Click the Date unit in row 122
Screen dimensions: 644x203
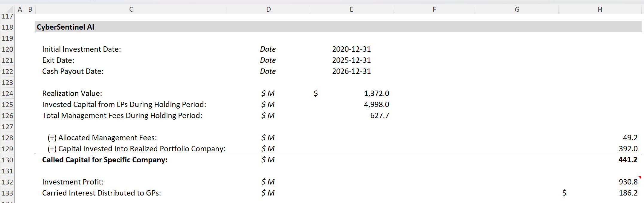pyautogui.click(x=268, y=71)
